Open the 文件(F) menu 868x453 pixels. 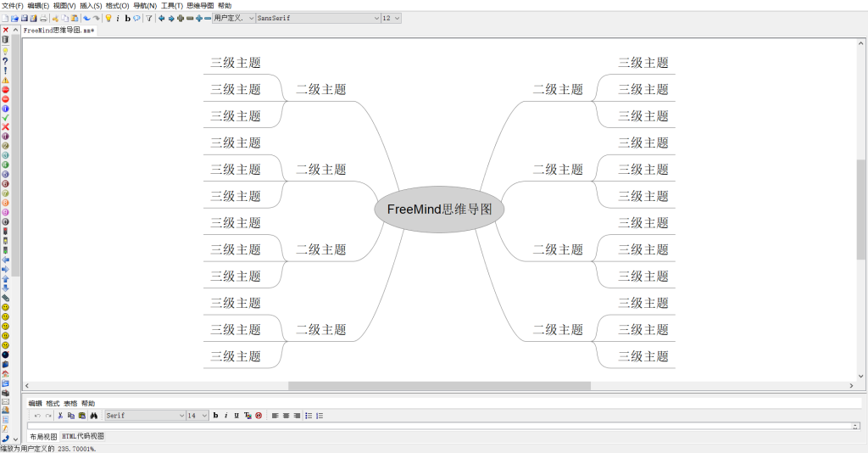coord(12,6)
